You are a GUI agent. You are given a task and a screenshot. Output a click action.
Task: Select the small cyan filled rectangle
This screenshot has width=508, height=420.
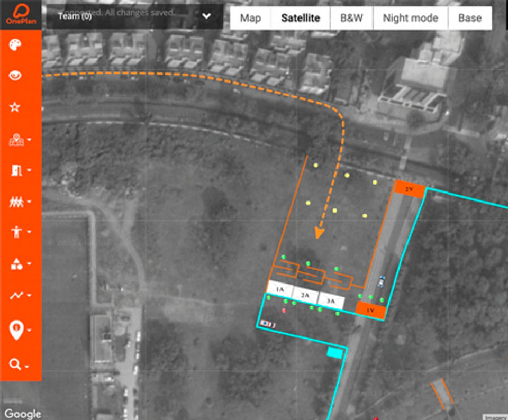point(335,353)
